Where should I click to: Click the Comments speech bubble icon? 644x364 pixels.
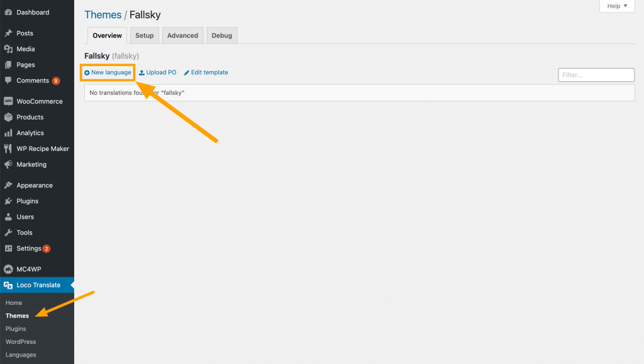coord(8,80)
